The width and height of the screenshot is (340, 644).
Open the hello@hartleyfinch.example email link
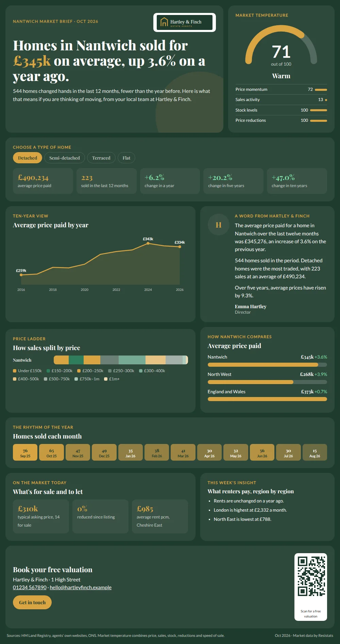click(x=81, y=588)
